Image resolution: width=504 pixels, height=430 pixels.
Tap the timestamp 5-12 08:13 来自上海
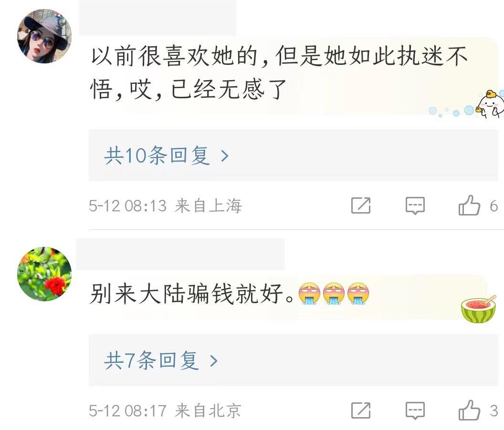pos(165,205)
